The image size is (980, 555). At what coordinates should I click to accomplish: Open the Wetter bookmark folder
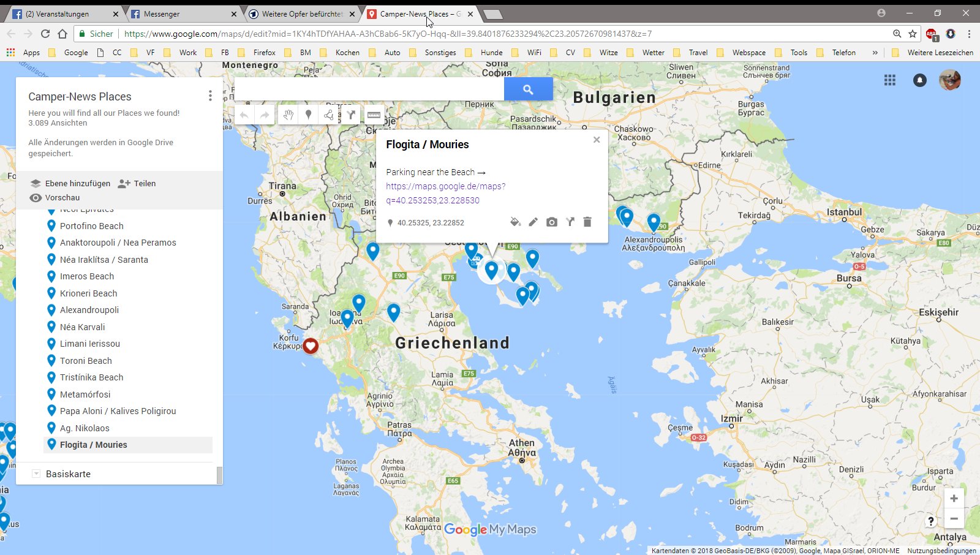(x=647, y=53)
